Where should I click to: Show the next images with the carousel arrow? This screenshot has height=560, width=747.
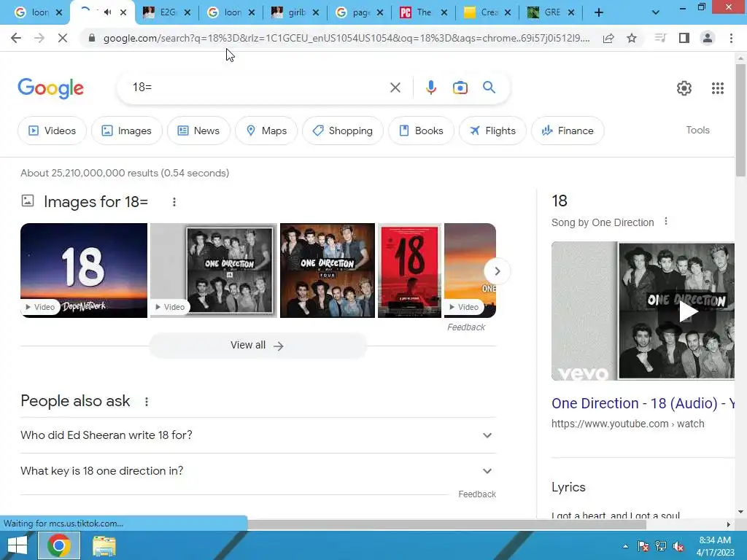497,271
